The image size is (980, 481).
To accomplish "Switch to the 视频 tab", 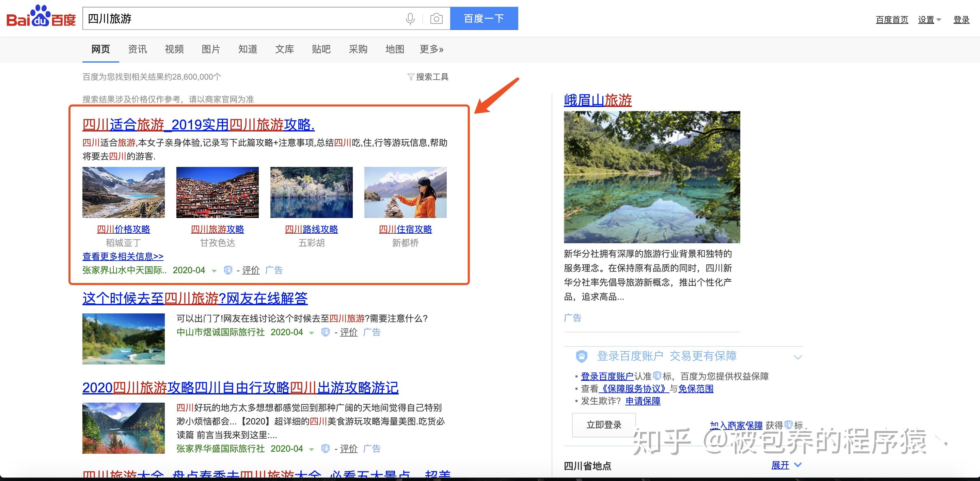I will (174, 49).
